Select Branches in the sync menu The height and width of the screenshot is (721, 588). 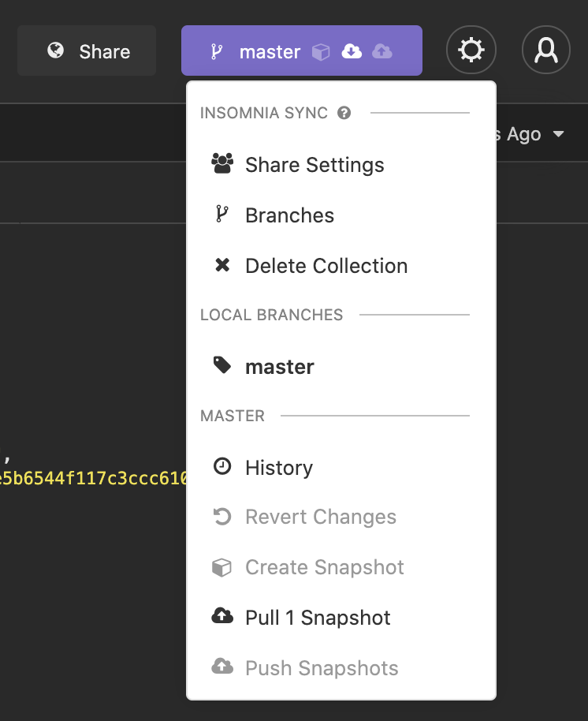289,215
